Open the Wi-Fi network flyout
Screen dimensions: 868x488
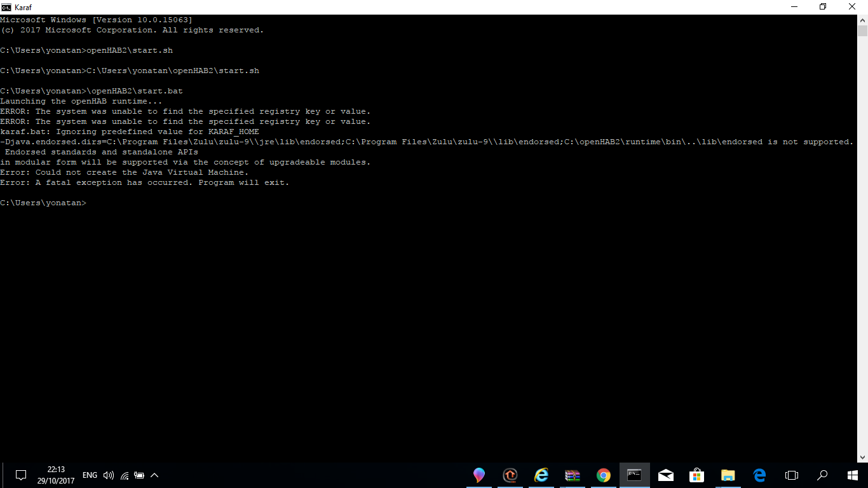click(125, 475)
